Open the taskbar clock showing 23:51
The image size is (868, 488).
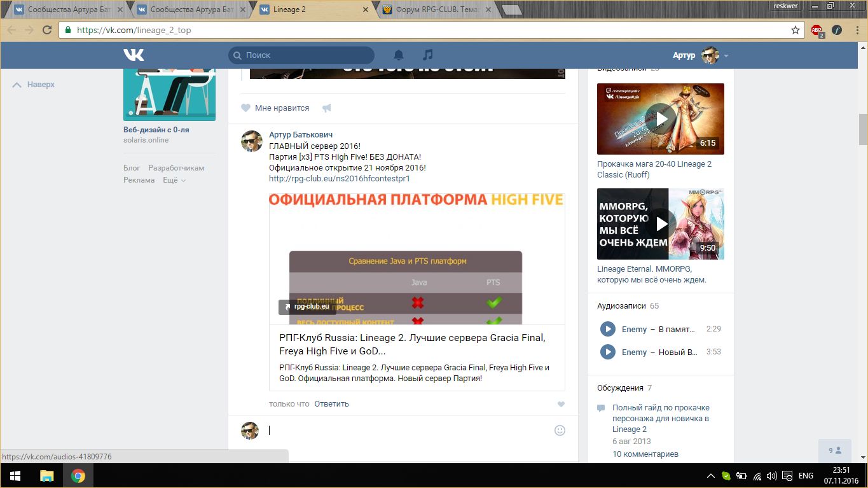click(x=841, y=475)
